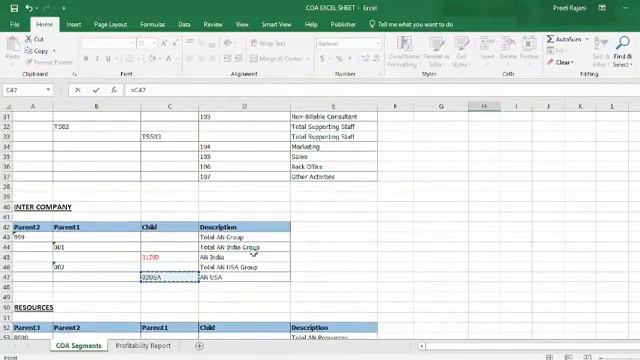This screenshot has height=360, width=640.
Task: Open Find & Select magnifier icon
Action: click(623, 43)
